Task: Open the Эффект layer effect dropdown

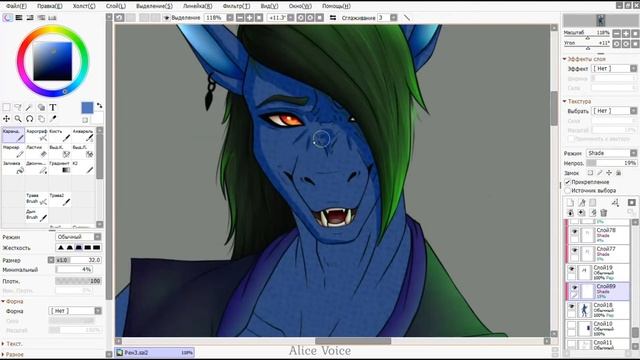Action: point(614,69)
